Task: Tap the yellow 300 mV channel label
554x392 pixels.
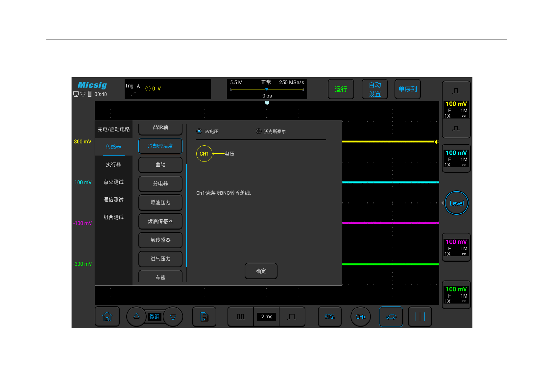Action: click(83, 141)
